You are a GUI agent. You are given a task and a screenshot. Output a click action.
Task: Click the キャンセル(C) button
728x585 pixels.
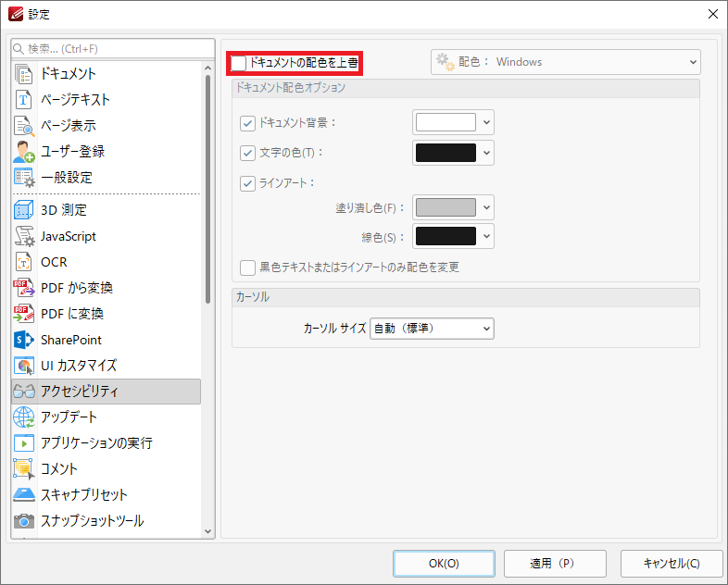pos(672,564)
